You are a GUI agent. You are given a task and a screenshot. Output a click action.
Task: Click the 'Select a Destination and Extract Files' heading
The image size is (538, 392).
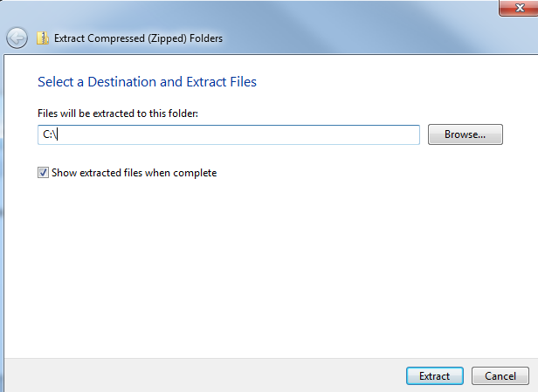[x=147, y=82]
